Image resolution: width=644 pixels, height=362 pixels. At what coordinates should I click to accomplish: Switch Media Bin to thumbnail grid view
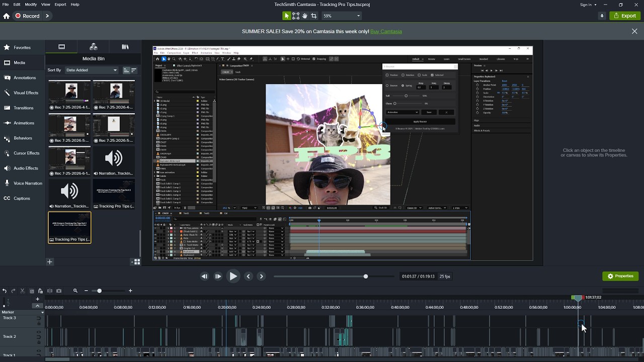coord(136,262)
